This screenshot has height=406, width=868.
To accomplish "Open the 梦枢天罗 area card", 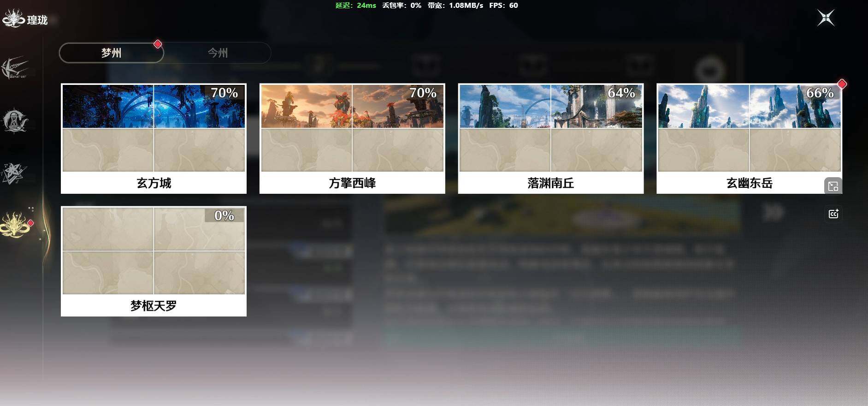I will 154,261.
